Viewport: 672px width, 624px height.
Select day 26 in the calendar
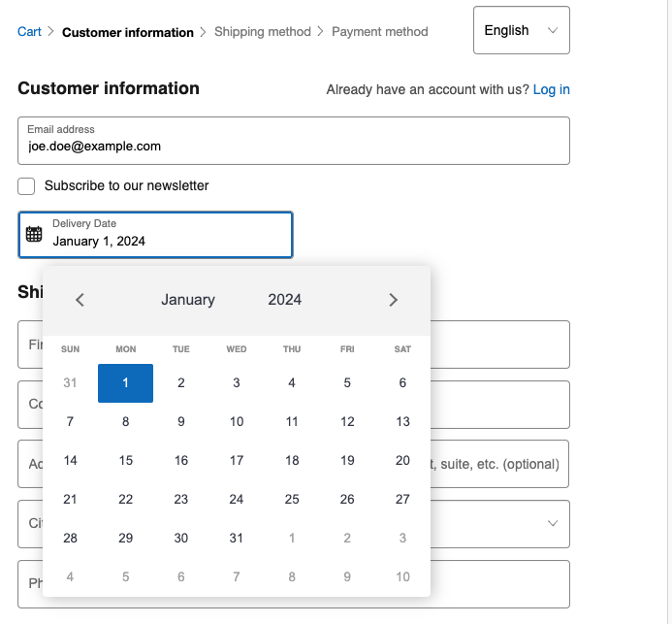pos(348,501)
